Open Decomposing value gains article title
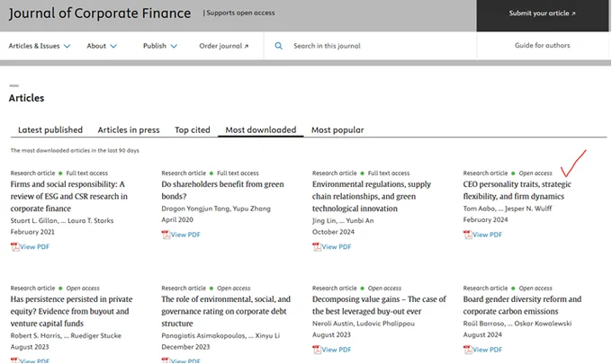612x364 pixels. pyautogui.click(x=379, y=306)
